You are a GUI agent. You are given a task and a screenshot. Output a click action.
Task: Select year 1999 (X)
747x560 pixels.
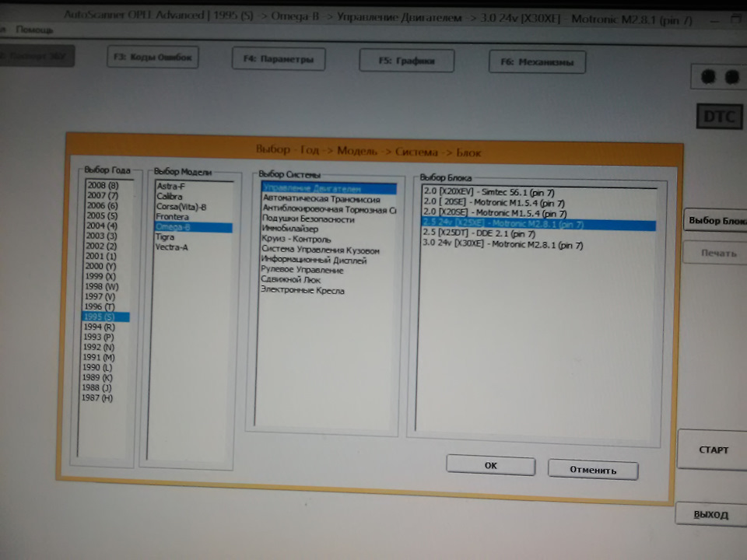click(x=100, y=275)
